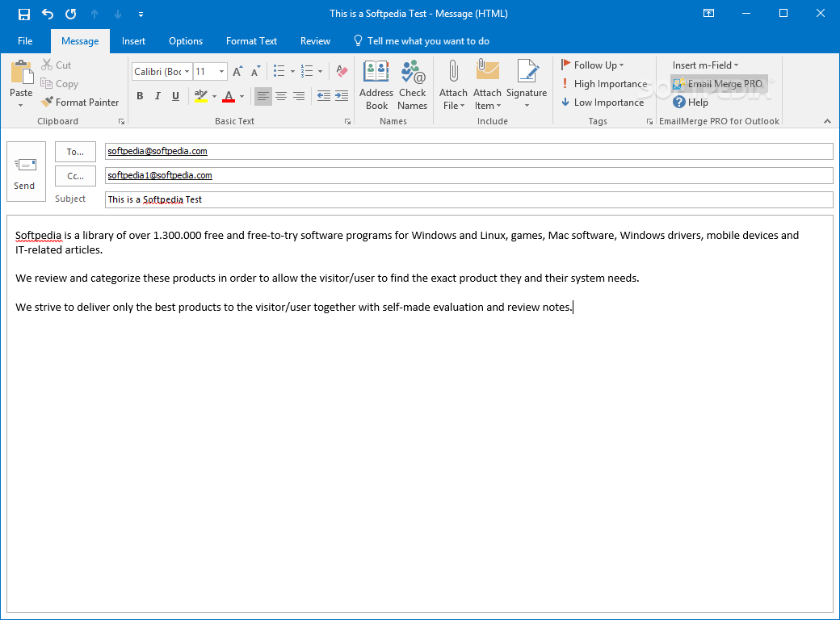
Task: Switch to the Review tab
Action: click(x=315, y=41)
